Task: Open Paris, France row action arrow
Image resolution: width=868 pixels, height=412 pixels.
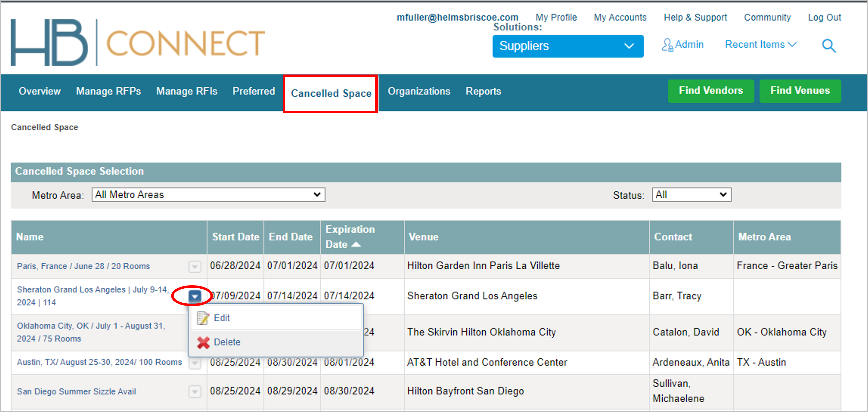Action: pyautogui.click(x=195, y=267)
